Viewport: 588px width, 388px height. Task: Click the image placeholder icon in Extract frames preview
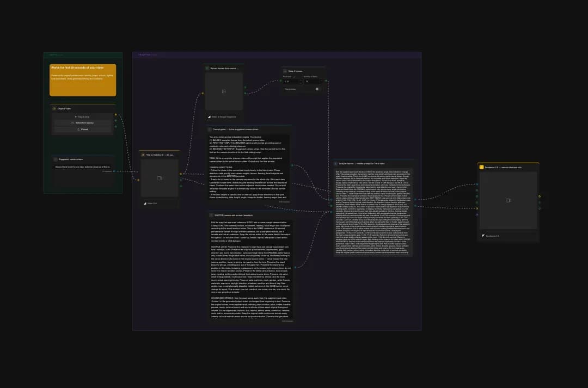(x=224, y=91)
